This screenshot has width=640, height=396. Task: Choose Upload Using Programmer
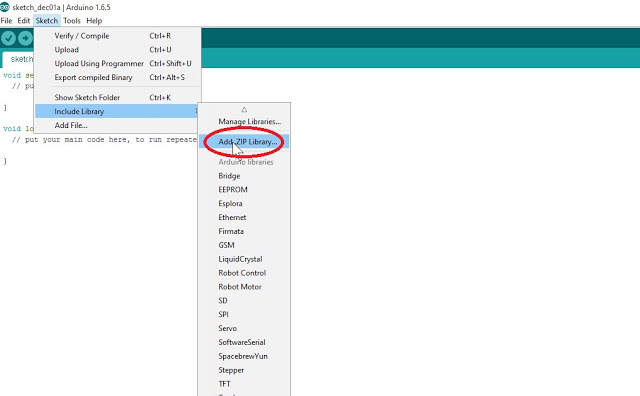(118, 64)
